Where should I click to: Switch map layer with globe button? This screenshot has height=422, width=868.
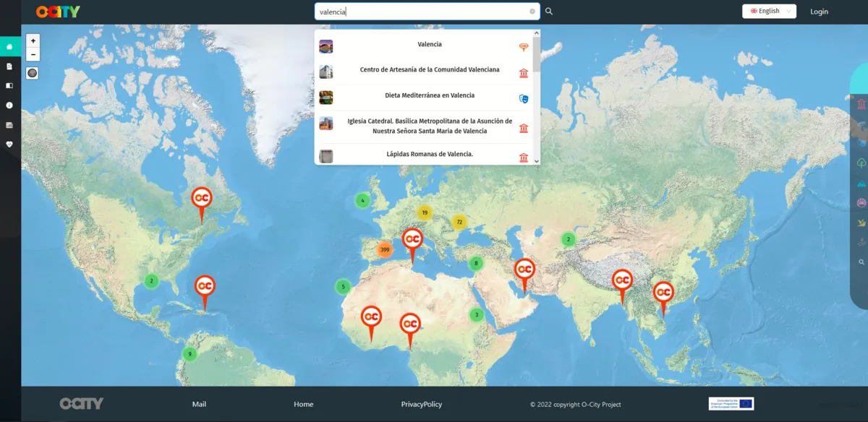(x=33, y=73)
